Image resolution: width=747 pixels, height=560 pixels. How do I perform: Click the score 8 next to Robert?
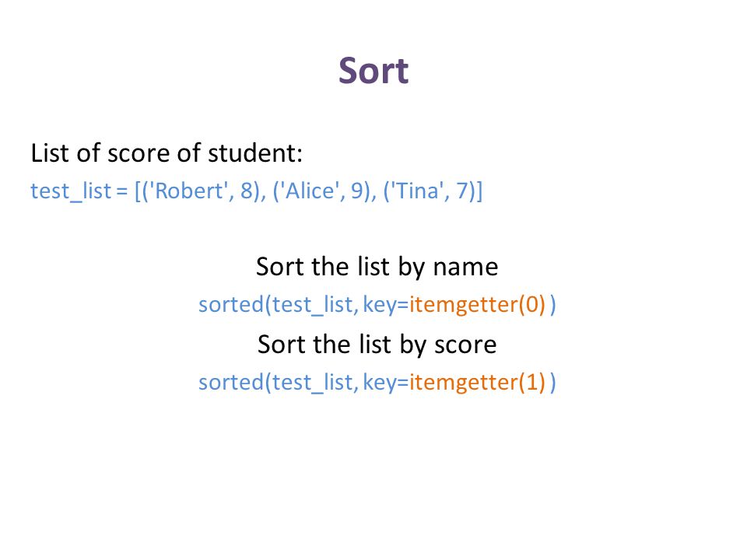(247, 191)
